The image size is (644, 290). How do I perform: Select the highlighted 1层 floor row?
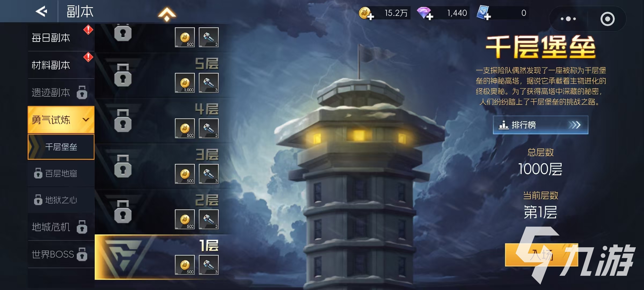pos(164,257)
